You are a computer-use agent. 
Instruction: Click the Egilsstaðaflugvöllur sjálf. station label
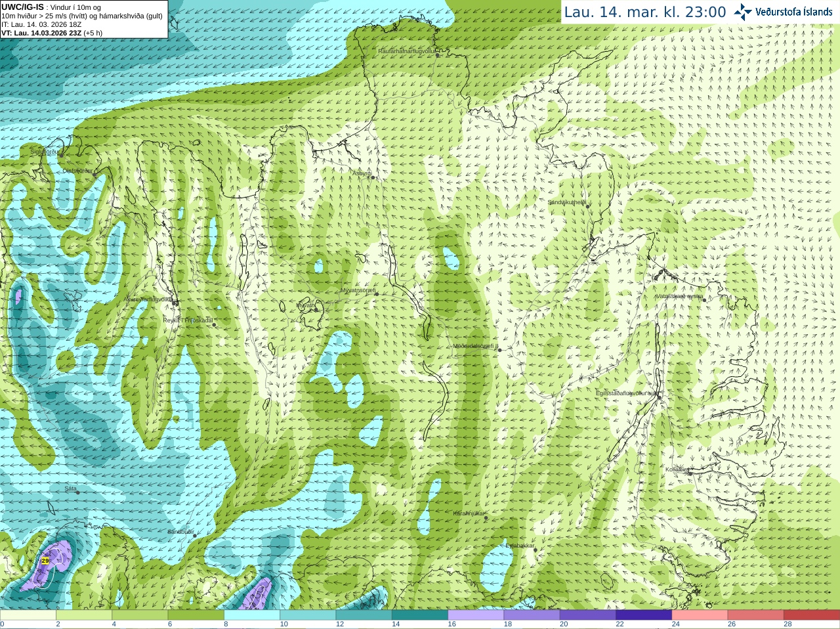(626, 393)
